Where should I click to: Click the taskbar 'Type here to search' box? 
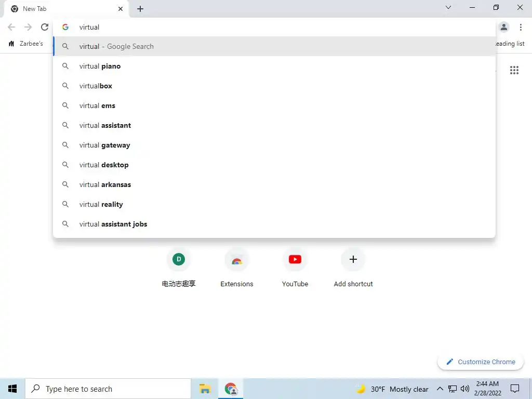108,389
